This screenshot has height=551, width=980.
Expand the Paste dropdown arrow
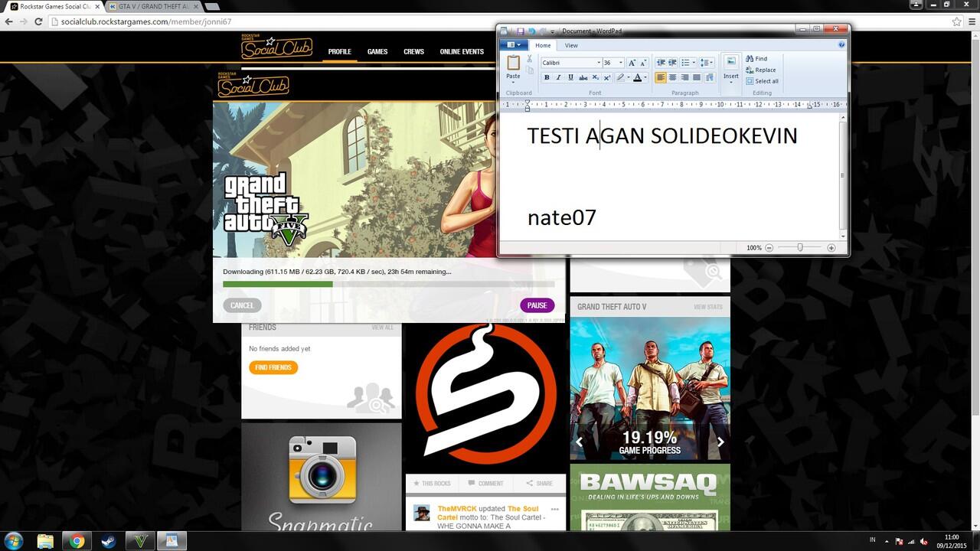513,83
